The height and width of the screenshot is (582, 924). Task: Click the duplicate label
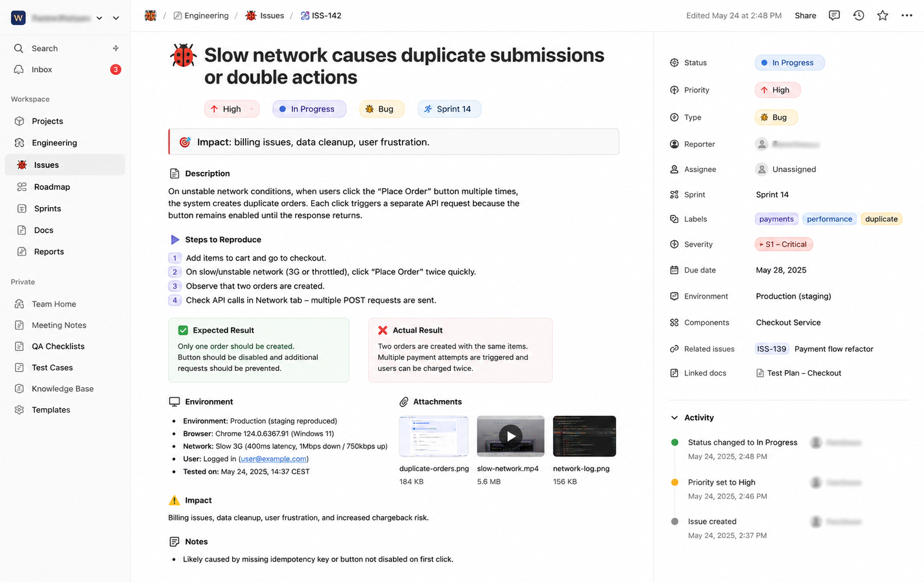pos(881,219)
